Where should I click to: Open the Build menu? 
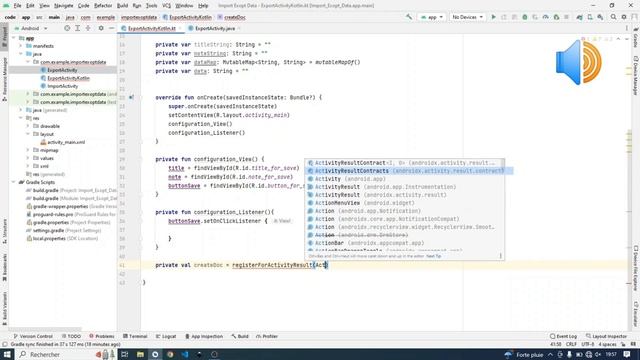pyautogui.click(x=122, y=6)
